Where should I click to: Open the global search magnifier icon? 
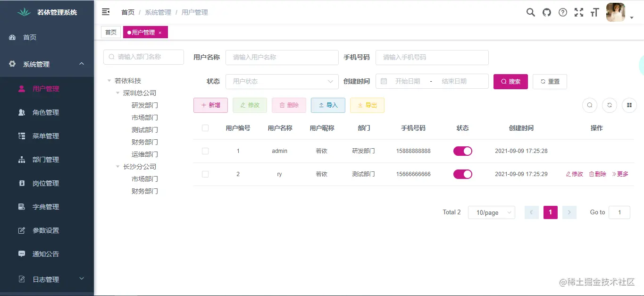[530, 12]
